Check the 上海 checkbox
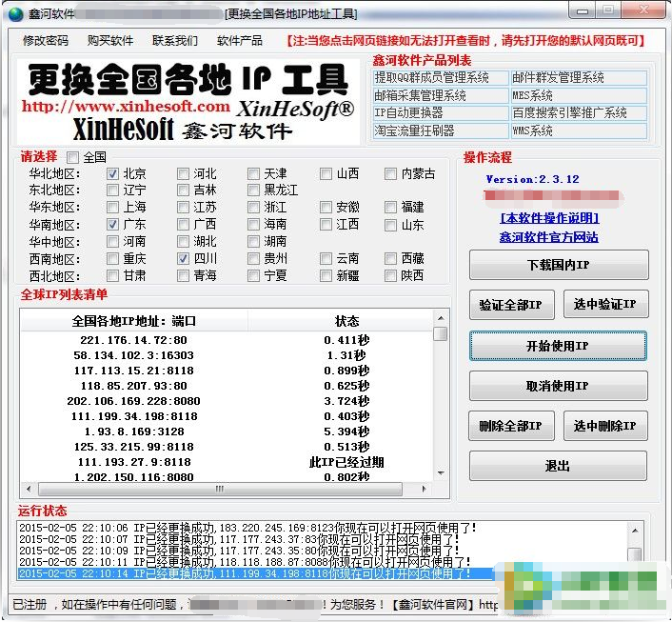This screenshot has width=672, height=622. coord(112,208)
